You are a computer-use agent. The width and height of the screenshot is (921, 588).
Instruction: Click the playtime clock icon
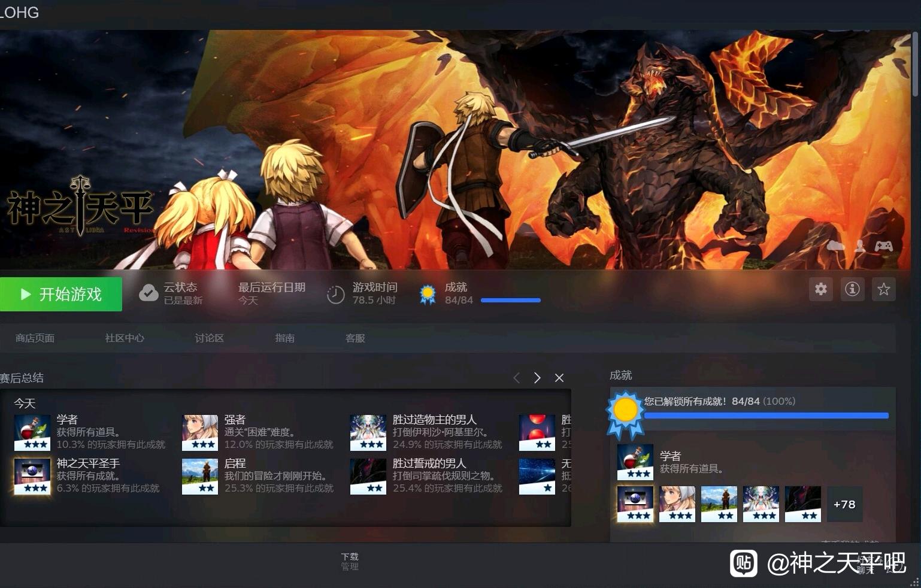335,294
